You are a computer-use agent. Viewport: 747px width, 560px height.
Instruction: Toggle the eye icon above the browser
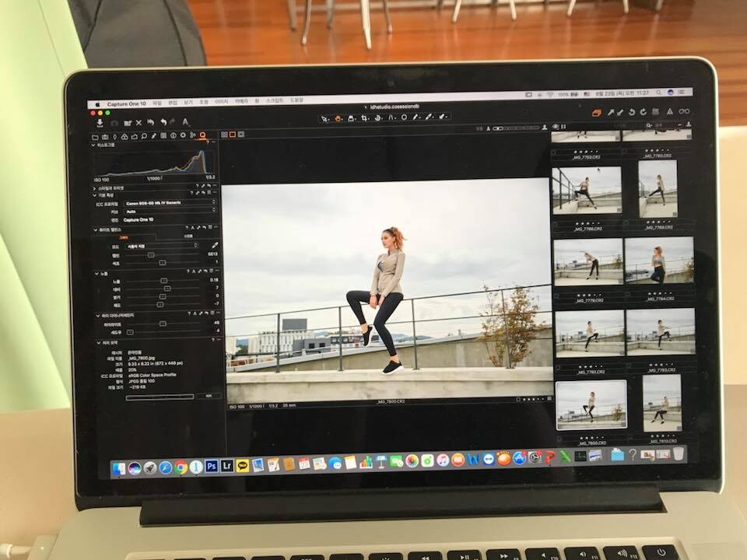point(556,127)
